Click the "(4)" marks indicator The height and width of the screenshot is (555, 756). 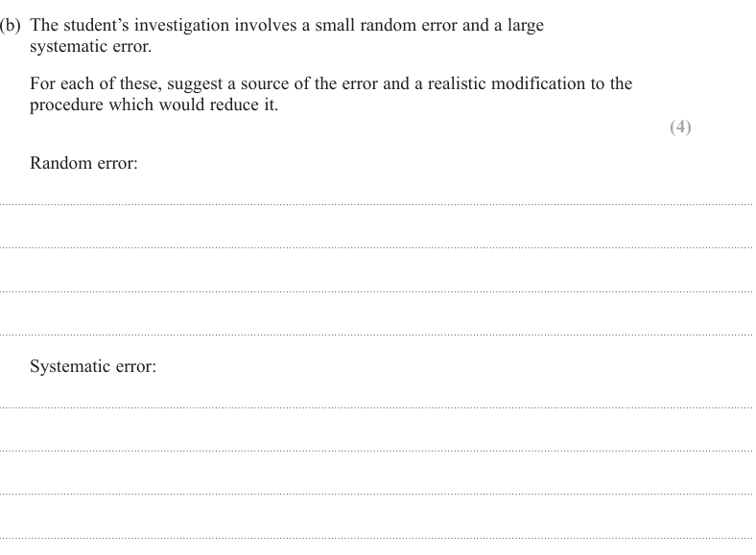tap(679, 127)
